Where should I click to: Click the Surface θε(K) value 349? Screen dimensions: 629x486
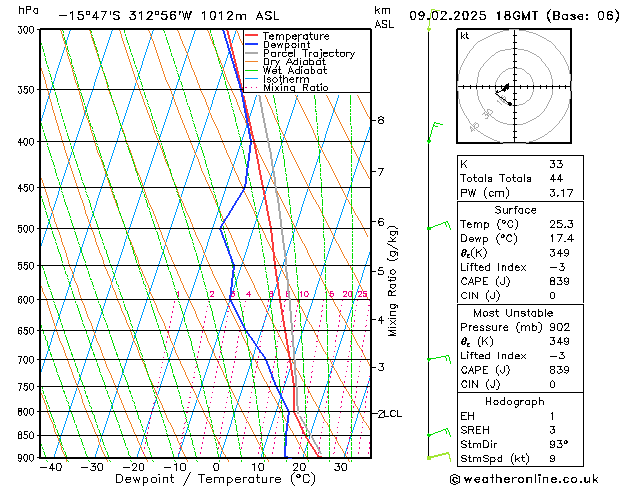tap(559, 253)
